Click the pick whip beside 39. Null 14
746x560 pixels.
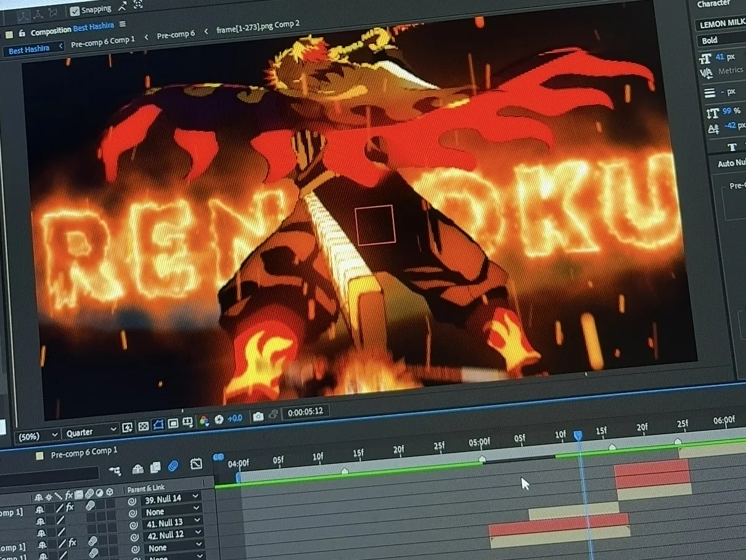click(132, 501)
